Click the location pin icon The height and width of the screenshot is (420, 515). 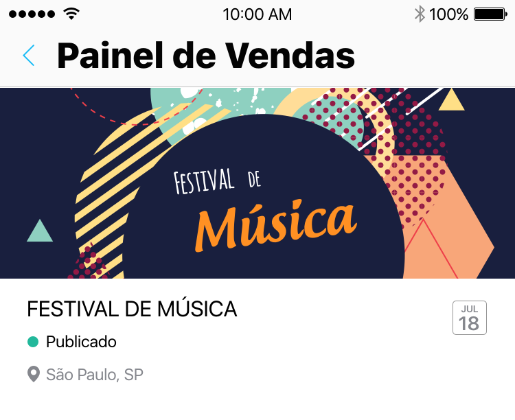[33, 375]
